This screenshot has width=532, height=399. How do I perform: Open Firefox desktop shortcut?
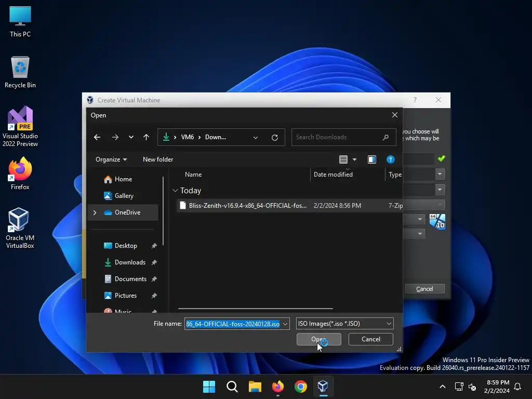20,174
